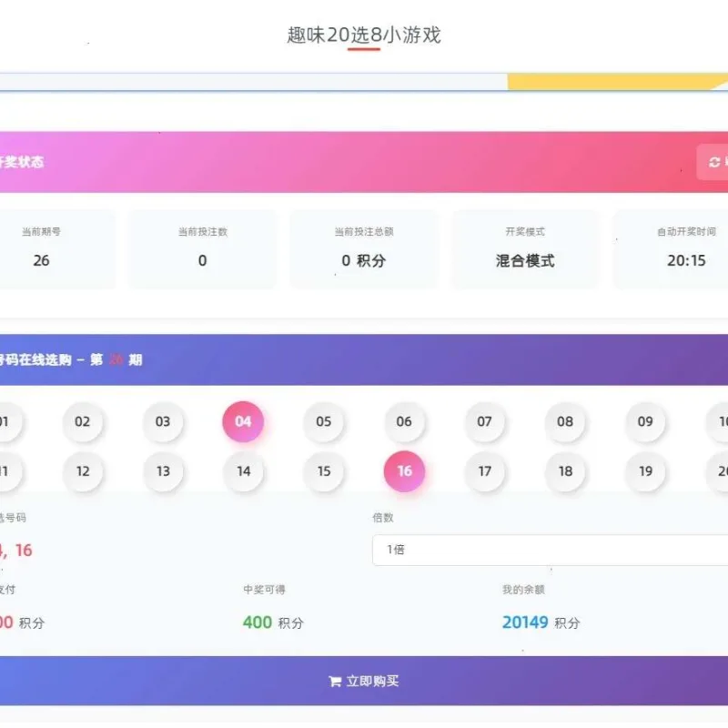728x728 pixels.
Task: Click the 当前投注数 value 0
Action: pos(202,260)
